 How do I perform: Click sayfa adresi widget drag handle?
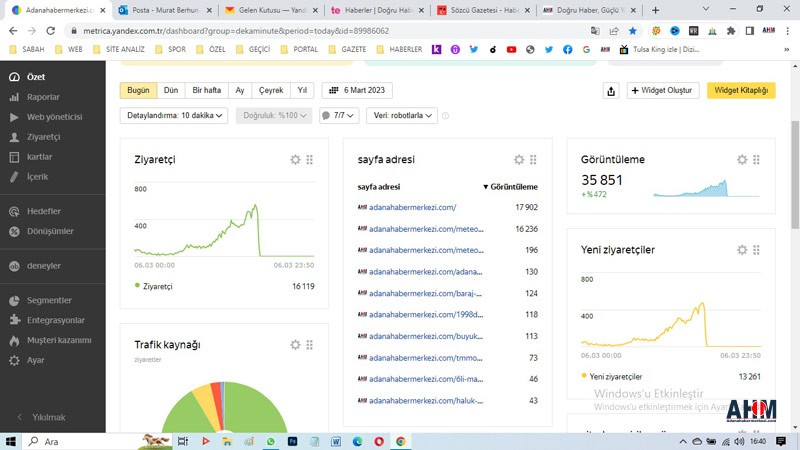point(533,160)
